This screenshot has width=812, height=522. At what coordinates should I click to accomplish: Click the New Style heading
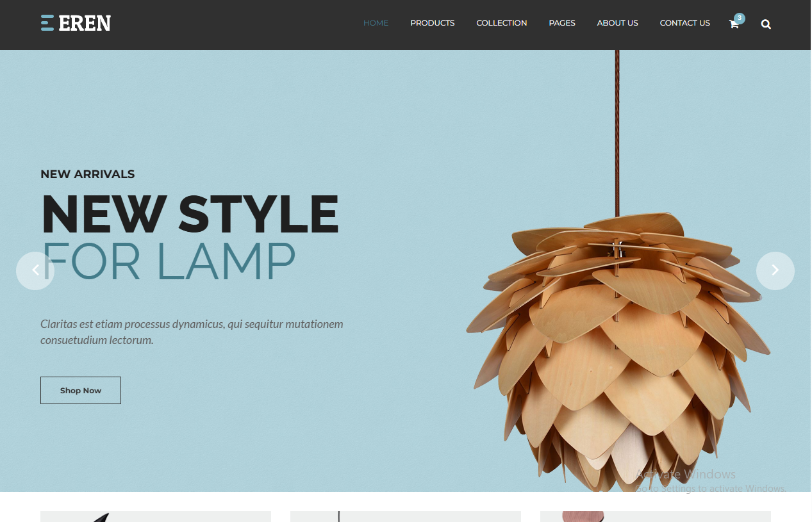(x=190, y=214)
